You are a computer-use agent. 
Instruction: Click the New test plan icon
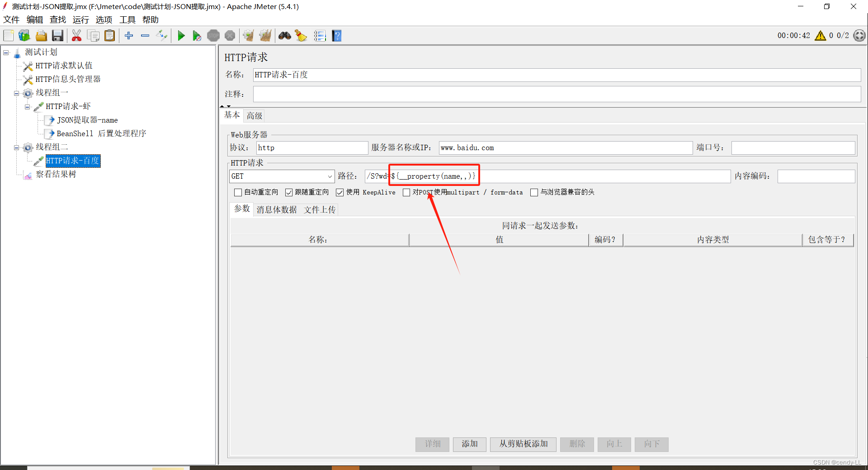(9, 36)
